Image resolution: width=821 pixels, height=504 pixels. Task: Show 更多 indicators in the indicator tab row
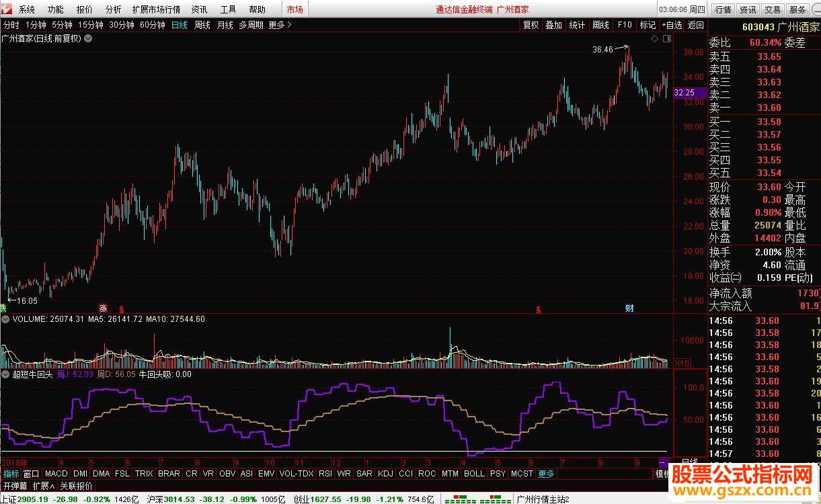coord(546,474)
